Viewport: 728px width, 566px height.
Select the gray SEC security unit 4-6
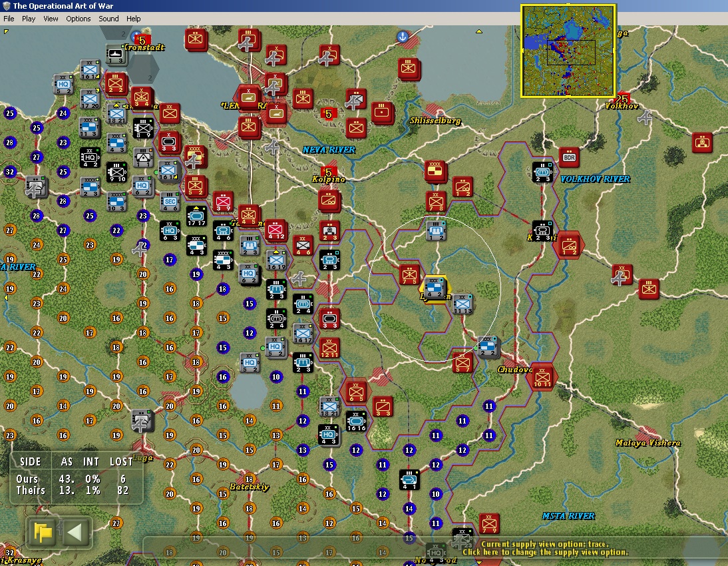[170, 202]
